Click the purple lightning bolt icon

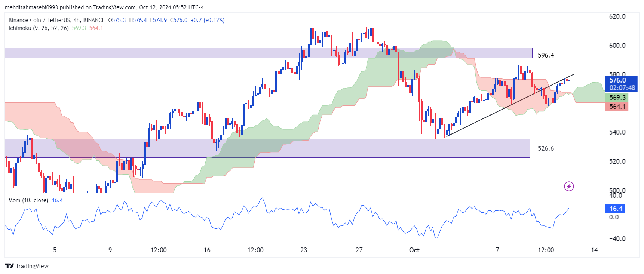pyautogui.click(x=569, y=186)
